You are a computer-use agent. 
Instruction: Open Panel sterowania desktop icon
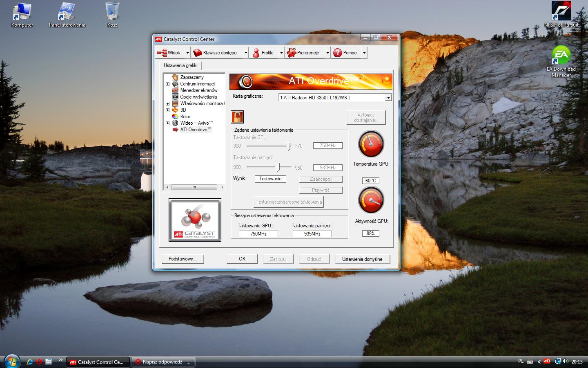[x=67, y=15]
